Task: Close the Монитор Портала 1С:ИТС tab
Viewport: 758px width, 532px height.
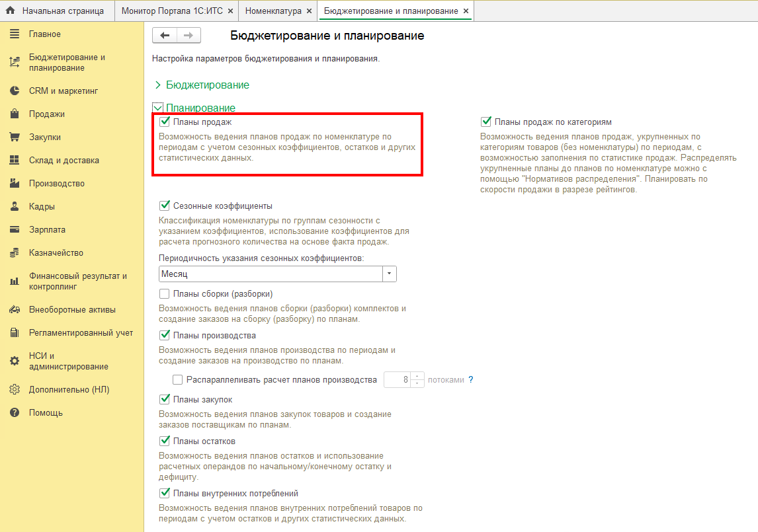Action: (x=230, y=11)
